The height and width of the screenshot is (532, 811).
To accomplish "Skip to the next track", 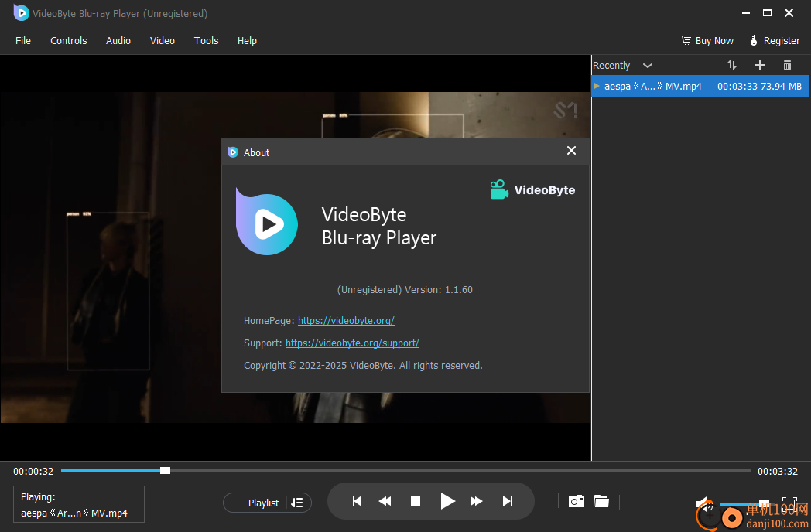I will point(508,501).
